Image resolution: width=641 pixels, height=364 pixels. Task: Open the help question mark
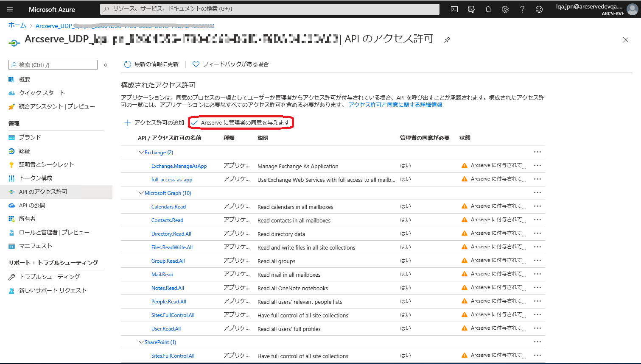coord(522,9)
